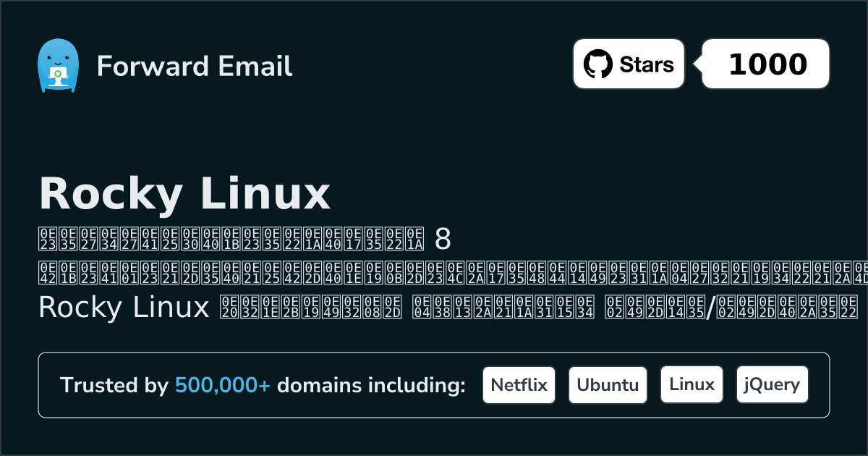Screen dimensions: 868x456
Task: Follow the 500,000+ highlighted link
Action: click(x=223, y=386)
